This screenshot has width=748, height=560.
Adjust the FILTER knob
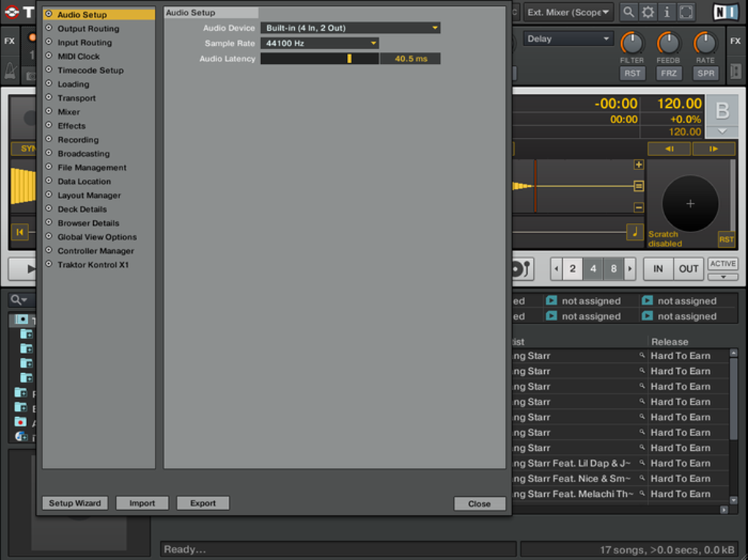tap(631, 43)
